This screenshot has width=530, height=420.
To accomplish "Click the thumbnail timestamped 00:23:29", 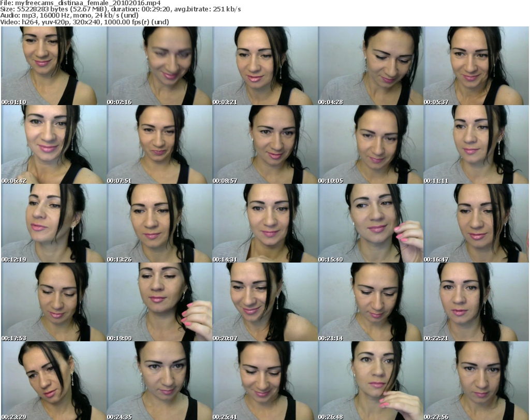I will click(x=54, y=381).
